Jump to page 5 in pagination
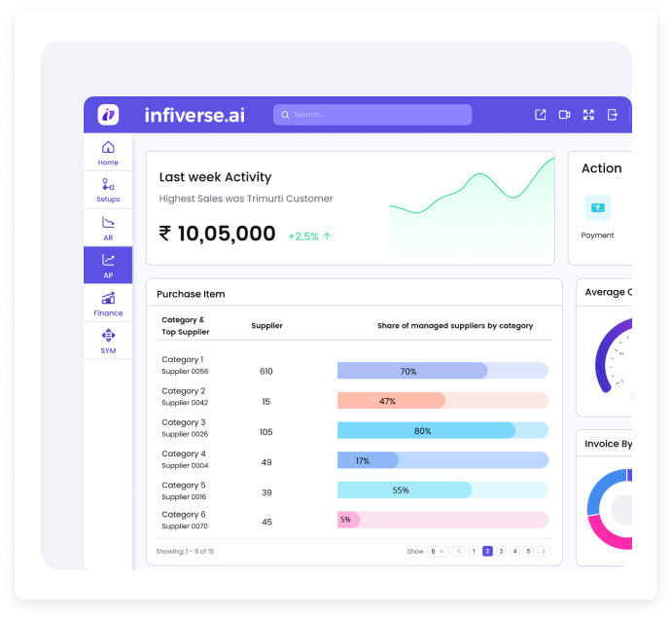This screenshot has height=618, width=672. pos(529,551)
